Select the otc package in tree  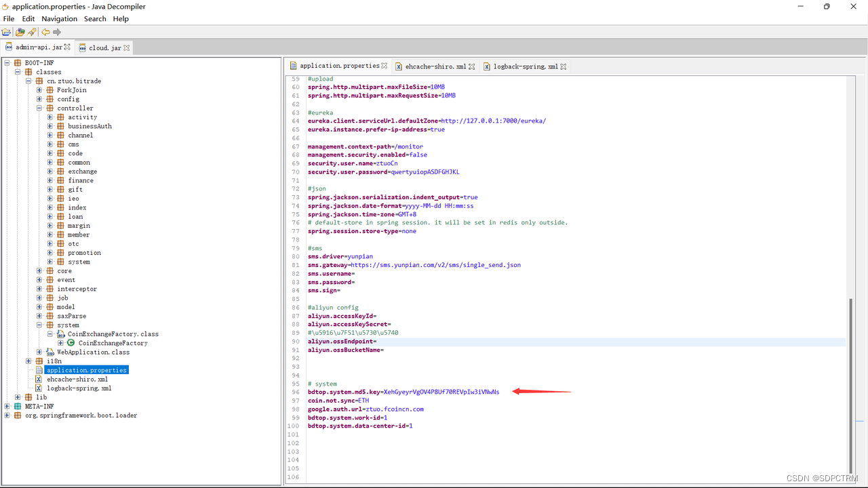pyautogui.click(x=73, y=244)
